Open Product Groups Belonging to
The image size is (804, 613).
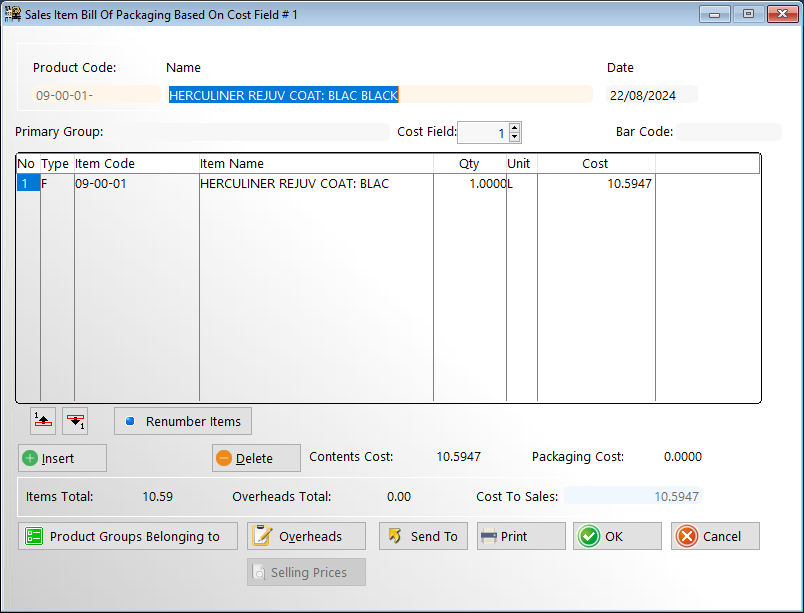click(x=128, y=537)
